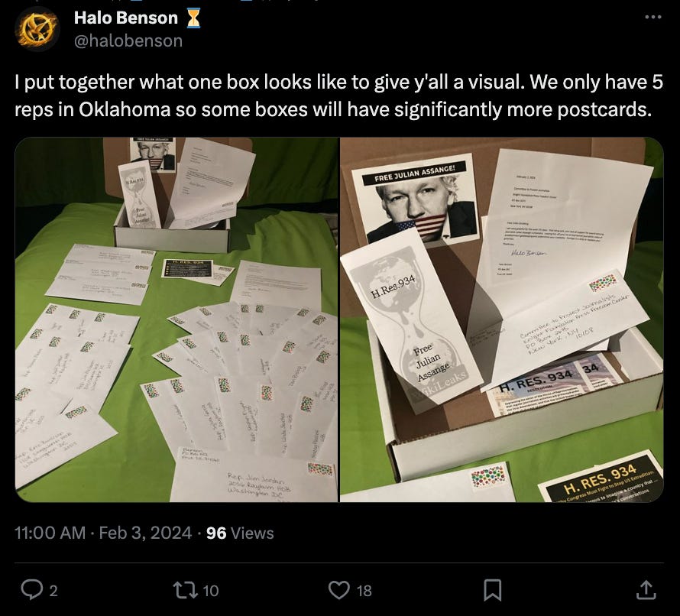Click the repost count of 10

click(x=210, y=591)
